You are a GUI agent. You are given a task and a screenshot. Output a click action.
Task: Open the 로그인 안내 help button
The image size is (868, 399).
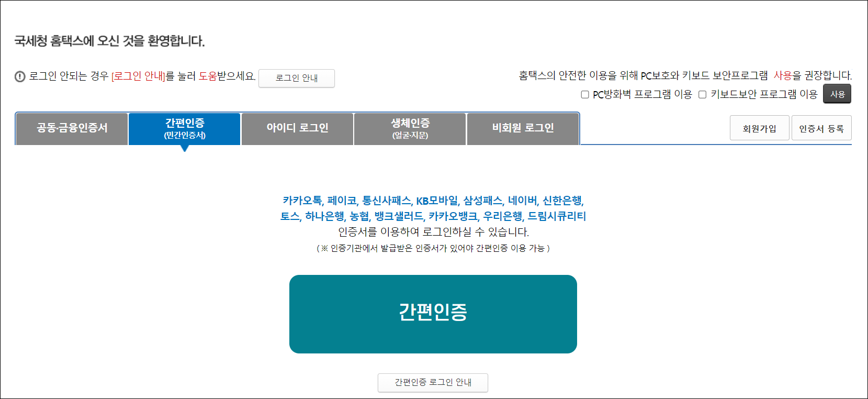pos(297,78)
